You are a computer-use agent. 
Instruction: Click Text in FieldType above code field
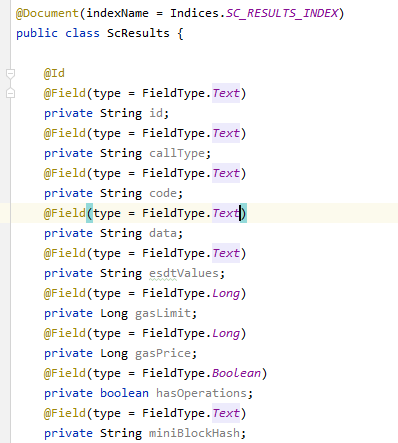pyautogui.click(x=226, y=173)
